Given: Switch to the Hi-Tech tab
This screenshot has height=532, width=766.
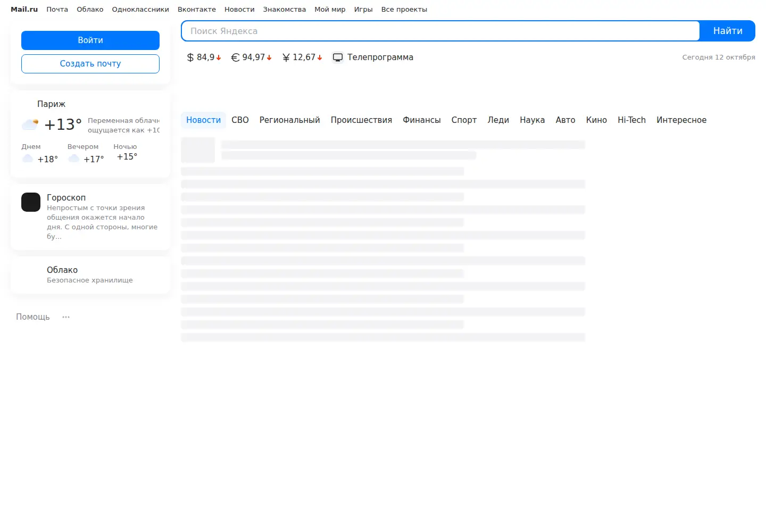Looking at the screenshot, I should click(x=631, y=120).
